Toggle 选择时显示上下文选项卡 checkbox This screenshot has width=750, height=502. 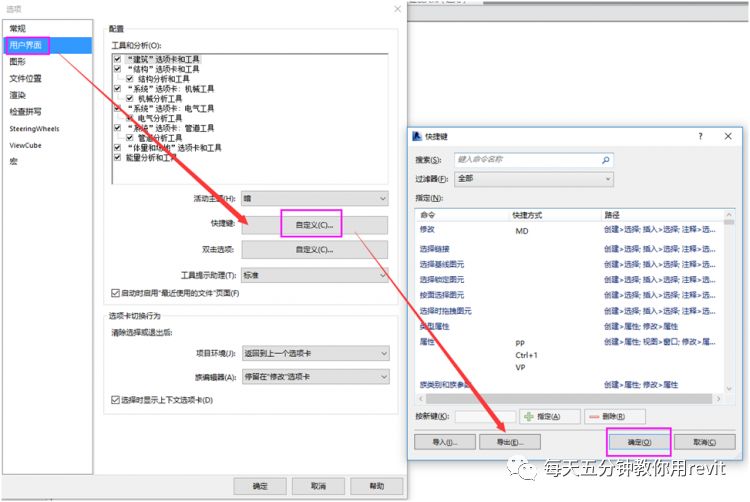[x=115, y=400]
